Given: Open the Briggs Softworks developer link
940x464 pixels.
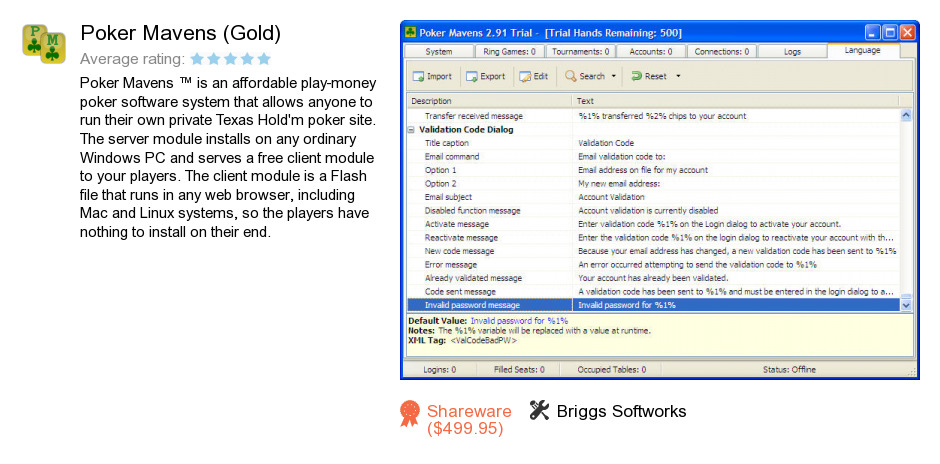Looking at the screenshot, I should coord(622,411).
